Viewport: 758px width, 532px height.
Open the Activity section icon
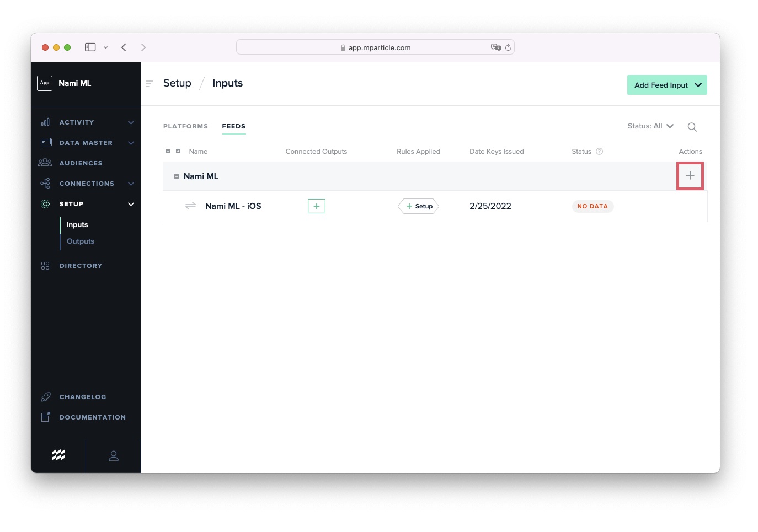(x=45, y=122)
